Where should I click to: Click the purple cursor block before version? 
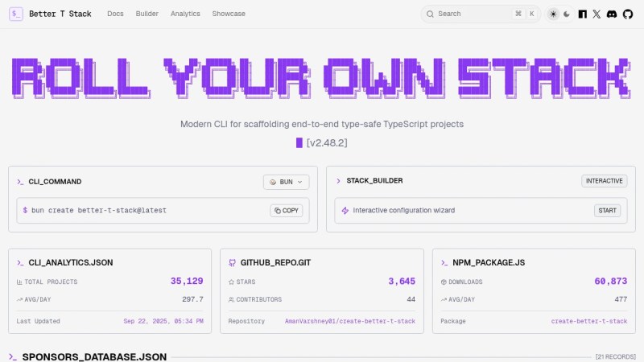point(299,143)
